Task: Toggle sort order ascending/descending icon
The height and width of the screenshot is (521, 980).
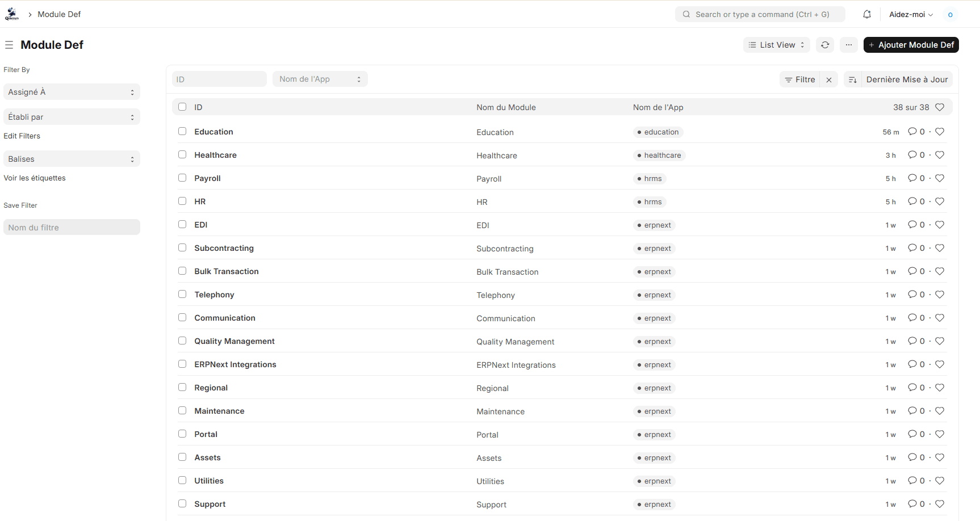Action: [x=853, y=79]
